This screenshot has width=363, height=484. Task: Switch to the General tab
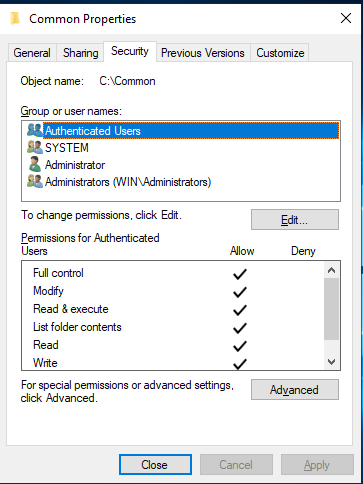32,53
